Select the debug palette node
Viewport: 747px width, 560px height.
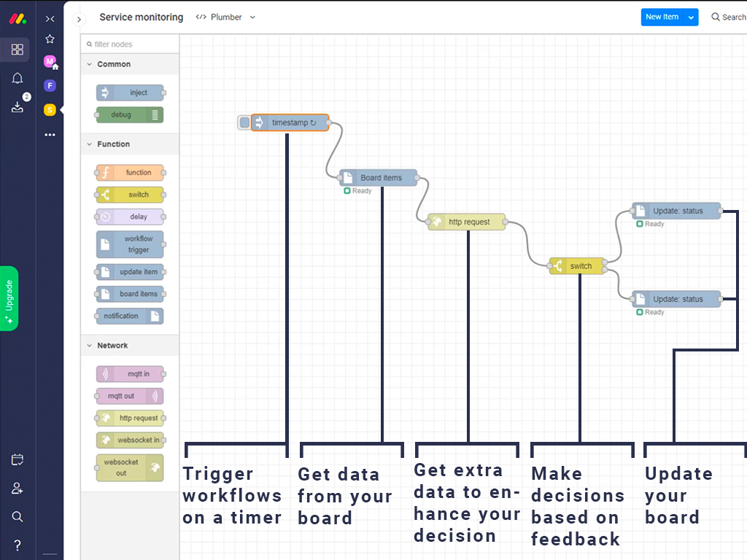(x=130, y=114)
